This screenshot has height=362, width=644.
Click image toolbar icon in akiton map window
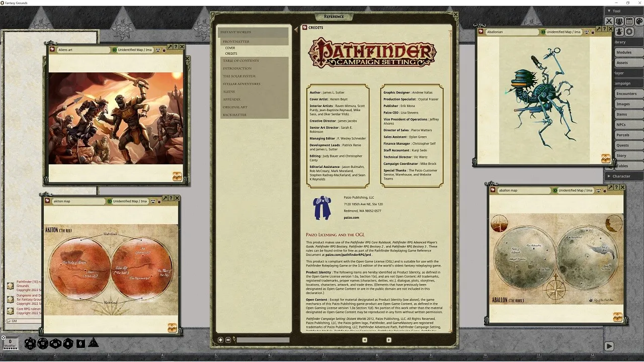coord(172,327)
